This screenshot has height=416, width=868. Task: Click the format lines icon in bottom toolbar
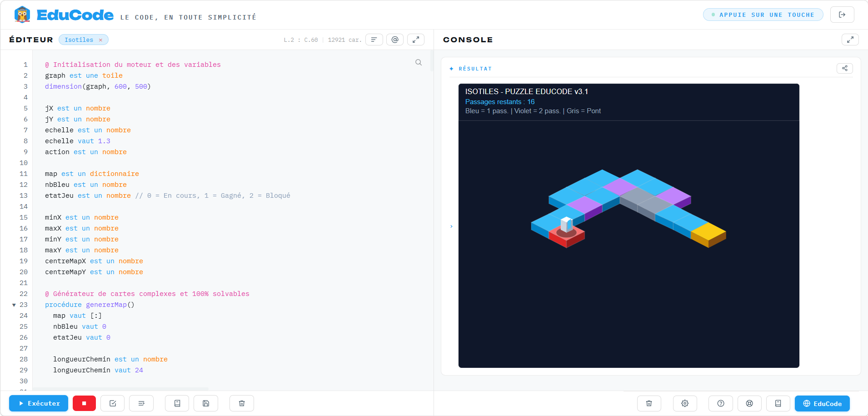tap(141, 403)
